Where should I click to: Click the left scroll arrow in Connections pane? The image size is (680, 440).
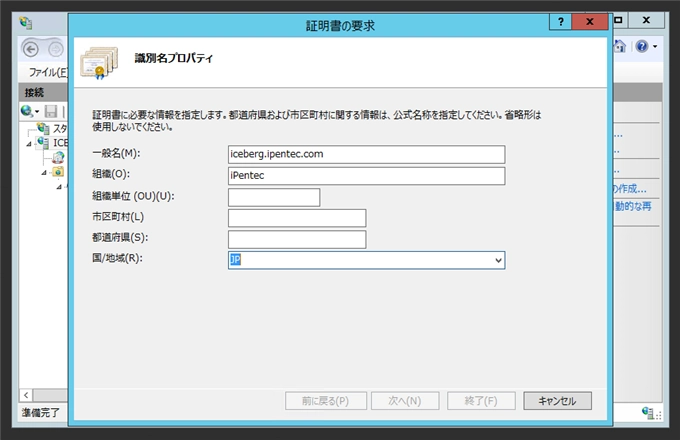26,395
